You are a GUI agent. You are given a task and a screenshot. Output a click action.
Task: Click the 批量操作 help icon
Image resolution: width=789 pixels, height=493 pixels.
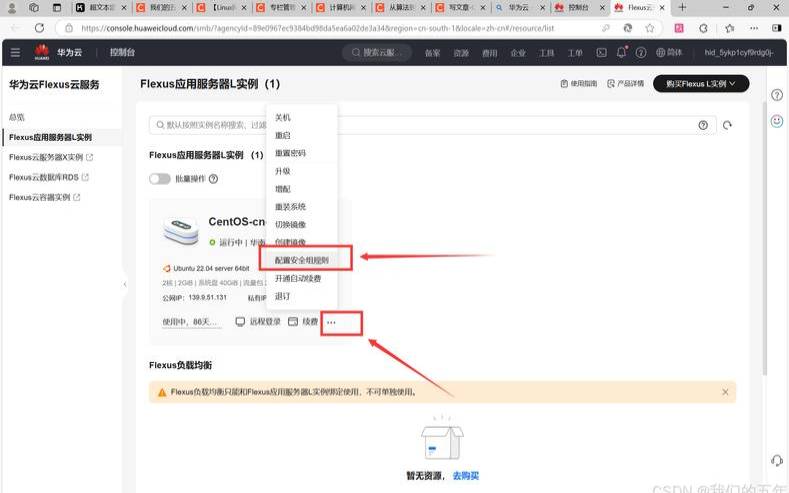[x=213, y=179]
